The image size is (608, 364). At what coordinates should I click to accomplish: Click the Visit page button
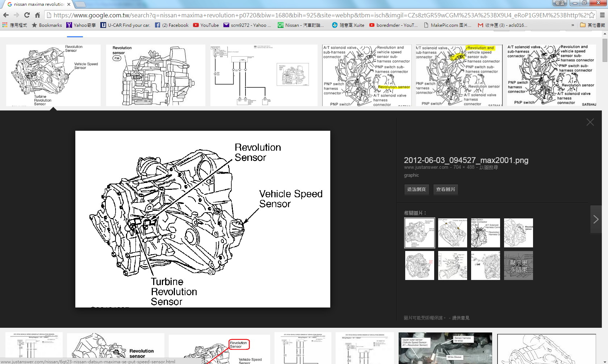tap(416, 189)
